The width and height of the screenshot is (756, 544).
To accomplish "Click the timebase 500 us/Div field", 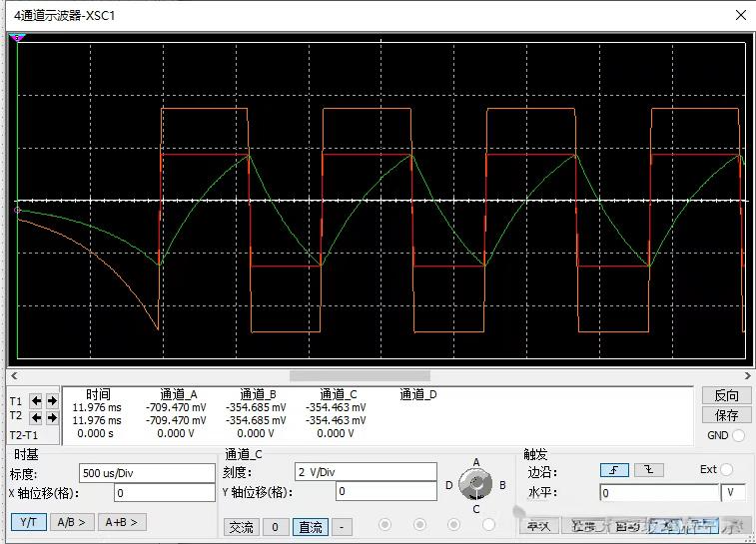I will click(147, 473).
